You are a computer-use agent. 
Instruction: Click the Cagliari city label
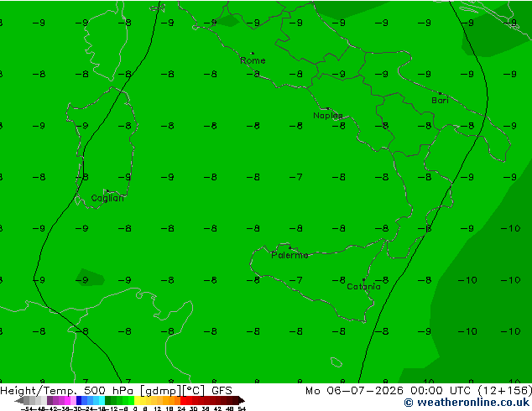tap(107, 199)
